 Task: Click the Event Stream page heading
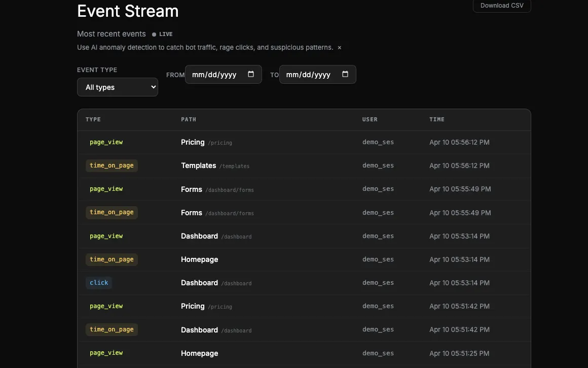coord(128,11)
